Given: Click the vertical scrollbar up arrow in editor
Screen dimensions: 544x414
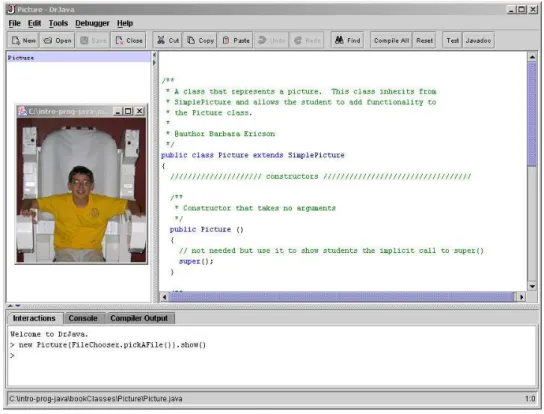Looking at the screenshot, I should [x=532, y=57].
